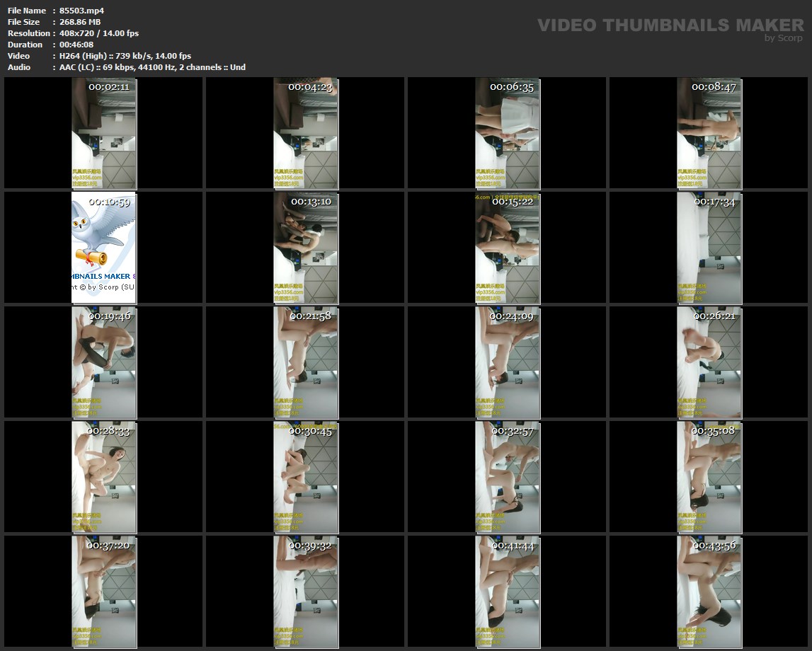Viewport: 812px width, 651px height.
Task: Pick the thumbnail labeled 00:30:45
Action: tap(306, 476)
